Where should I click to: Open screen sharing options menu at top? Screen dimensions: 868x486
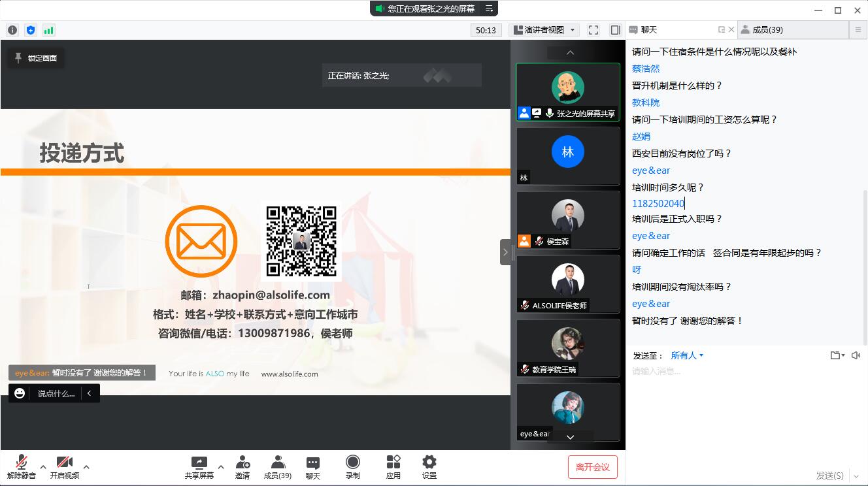[489, 8]
